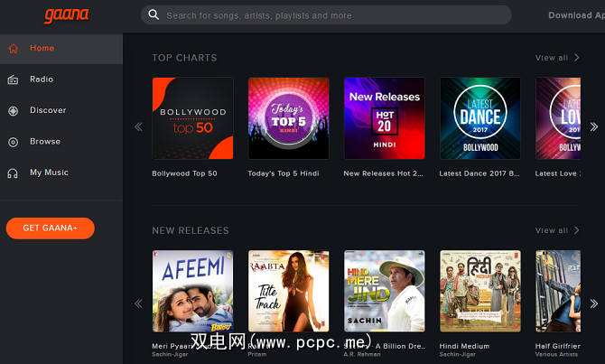Click the Latest Dance 2017 B... title
This screenshot has height=364, width=605.
coord(479,173)
